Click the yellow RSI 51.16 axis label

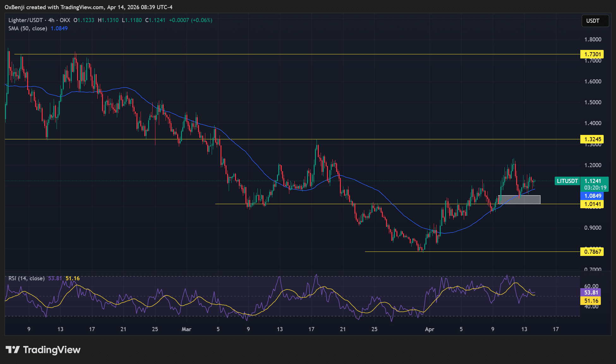point(591,301)
